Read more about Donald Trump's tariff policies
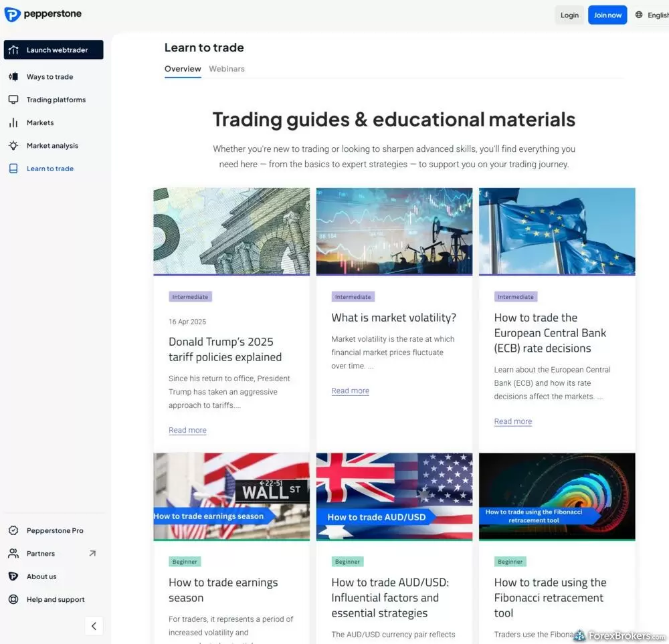The image size is (669, 644). point(187,430)
